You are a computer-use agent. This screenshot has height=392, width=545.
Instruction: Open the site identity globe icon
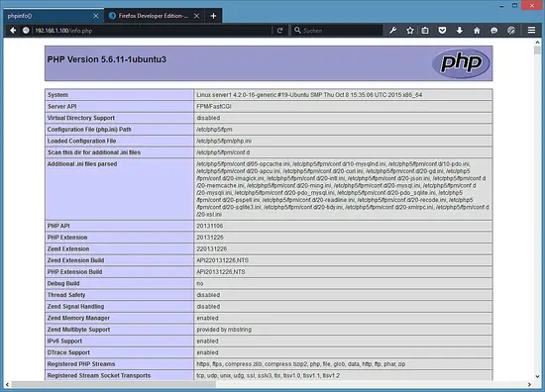pyautogui.click(x=26, y=31)
